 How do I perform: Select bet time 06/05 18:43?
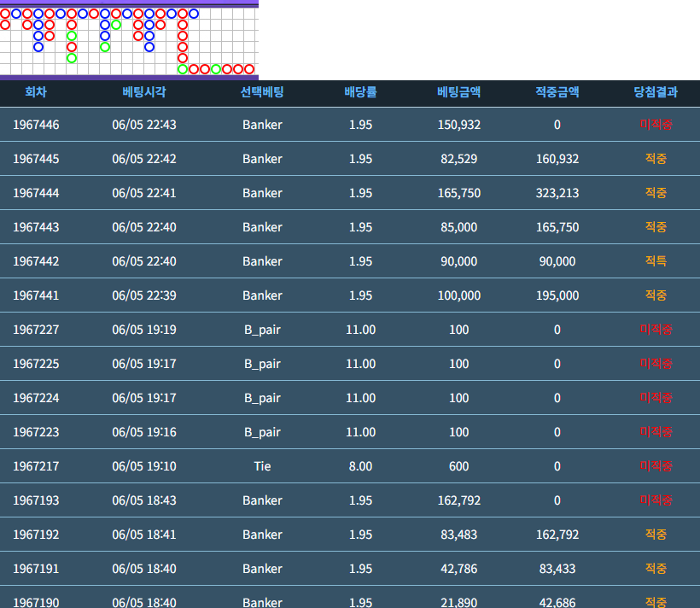point(144,500)
